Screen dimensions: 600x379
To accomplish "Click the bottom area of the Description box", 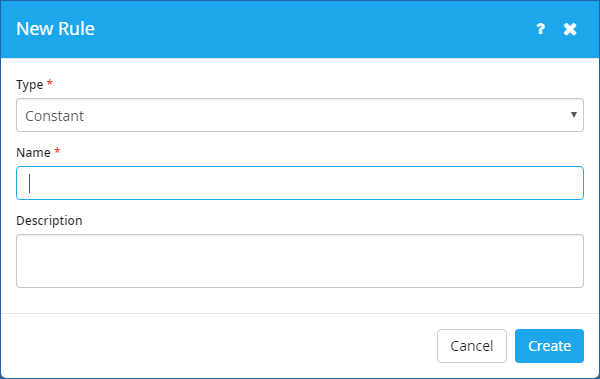I will [300, 279].
